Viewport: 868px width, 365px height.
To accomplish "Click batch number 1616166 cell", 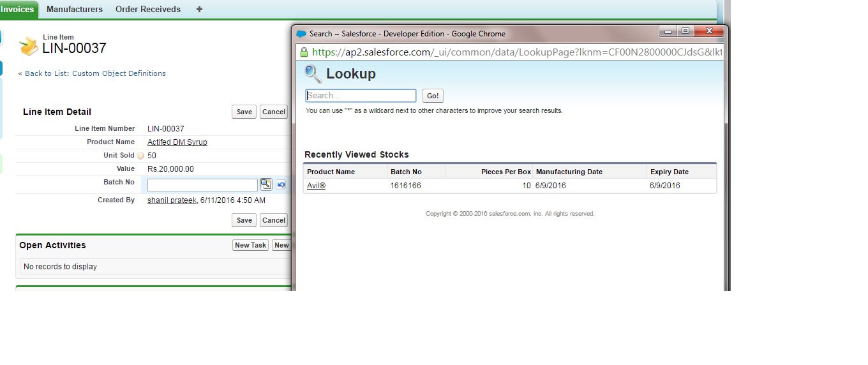I will tap(406, 186).
